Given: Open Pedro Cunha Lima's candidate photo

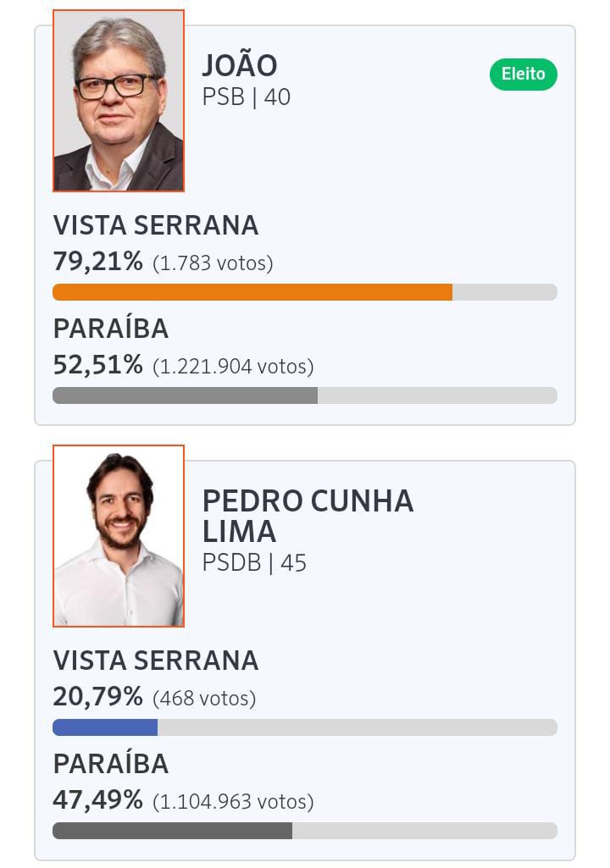Looking at the screenshot, I should [x=119, y=536].
